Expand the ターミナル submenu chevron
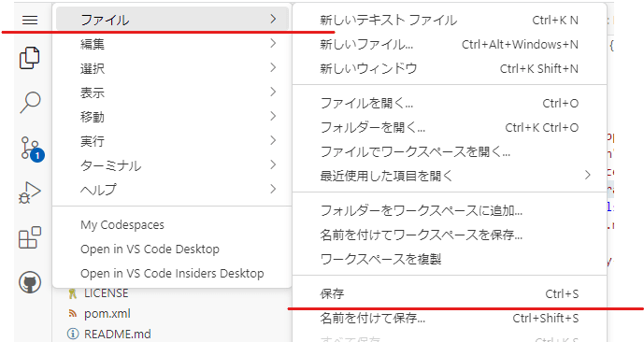The image size is (644, 342). pyautogui.click(x=273, y=164)
